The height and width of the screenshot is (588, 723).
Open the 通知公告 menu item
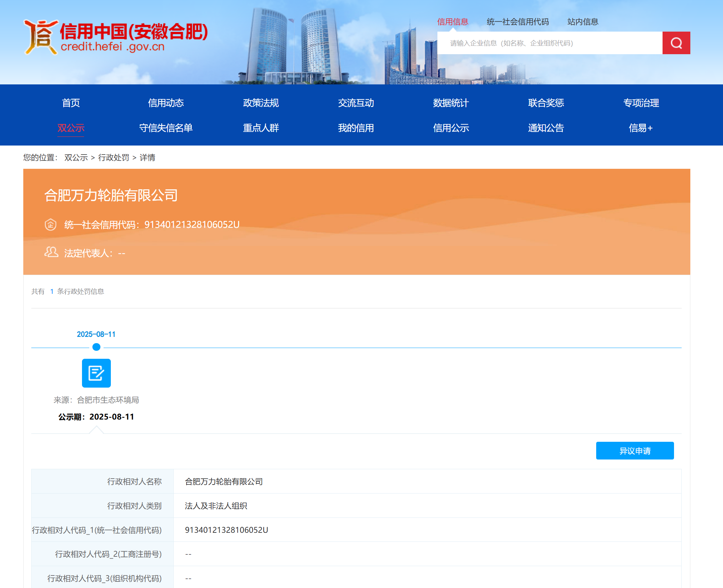(546, 128)
